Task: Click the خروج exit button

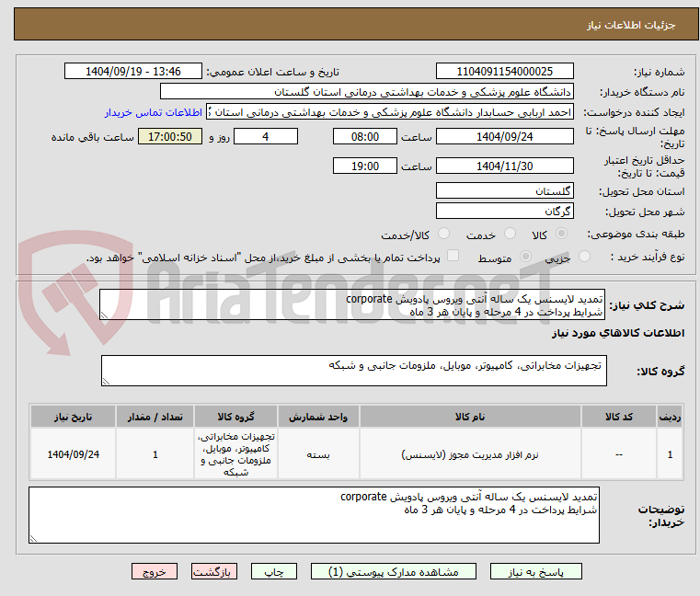Action: (155, 571)
